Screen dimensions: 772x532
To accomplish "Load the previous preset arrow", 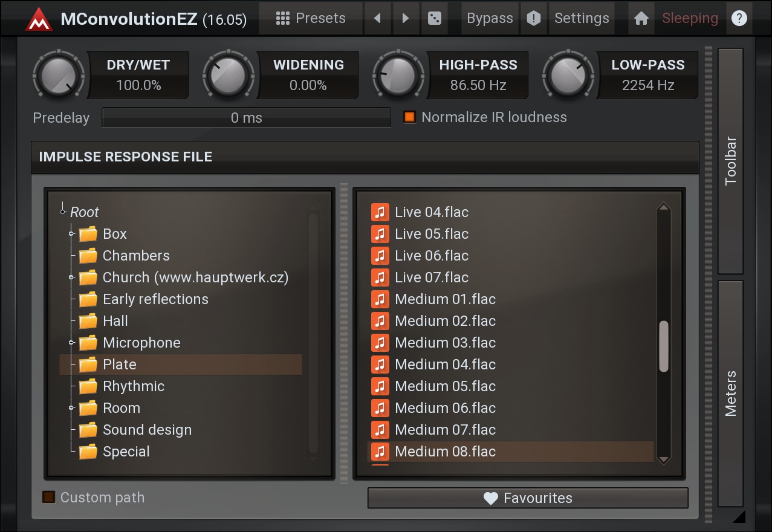I will [378, 18].
